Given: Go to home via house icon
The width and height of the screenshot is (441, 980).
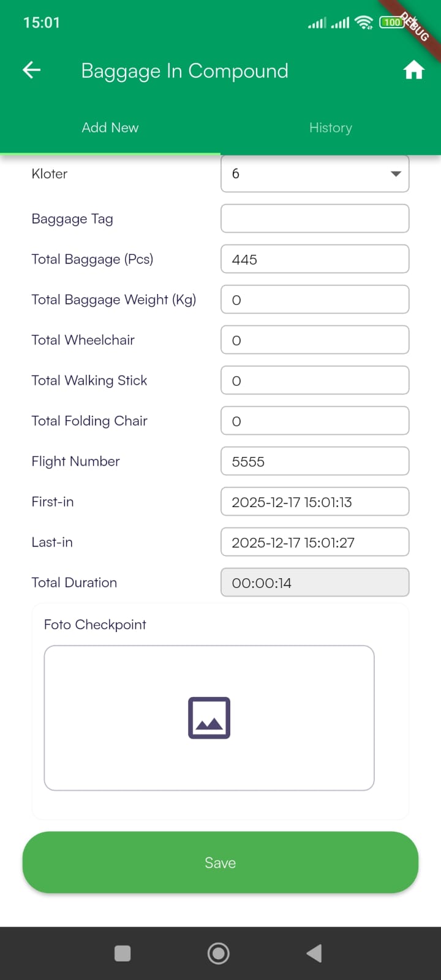Looking at the screenshot, I should [413, 70].
